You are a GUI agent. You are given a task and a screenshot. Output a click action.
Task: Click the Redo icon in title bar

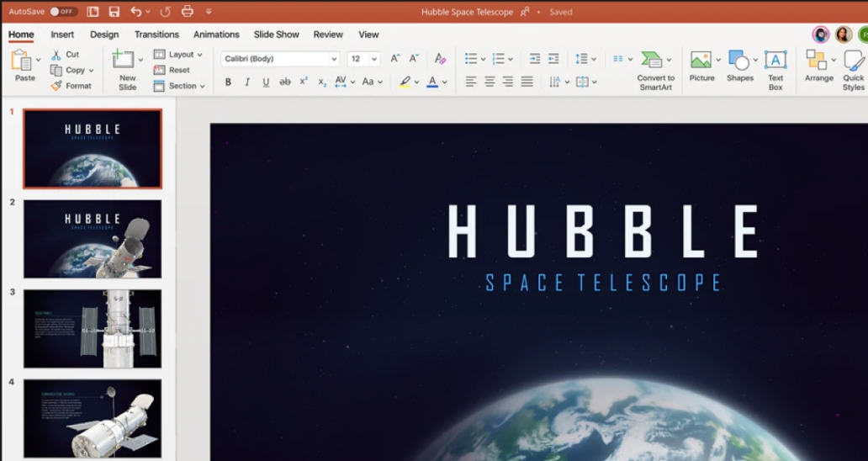[x=165, y=12]
